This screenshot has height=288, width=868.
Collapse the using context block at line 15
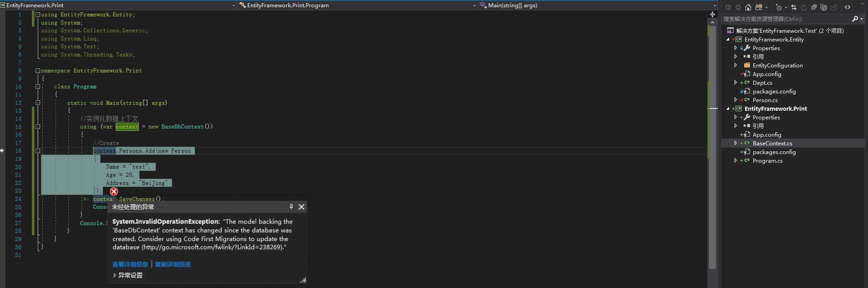(38, 127)
